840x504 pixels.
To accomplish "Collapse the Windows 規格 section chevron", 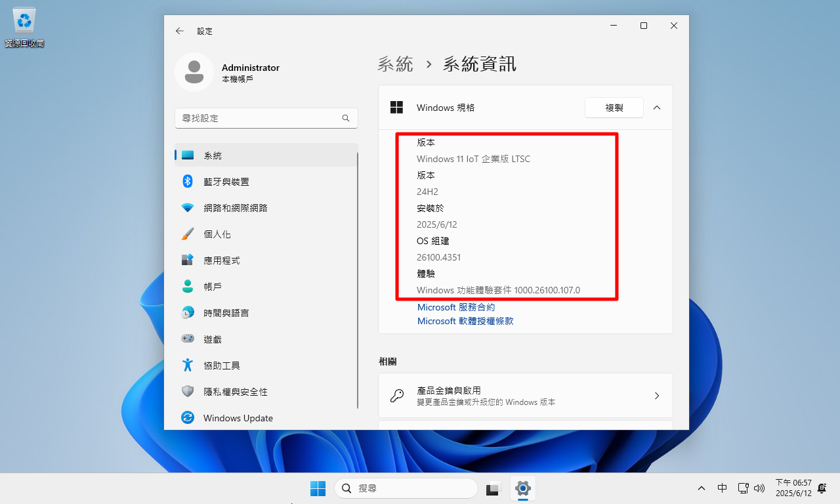I will point(657,108).
